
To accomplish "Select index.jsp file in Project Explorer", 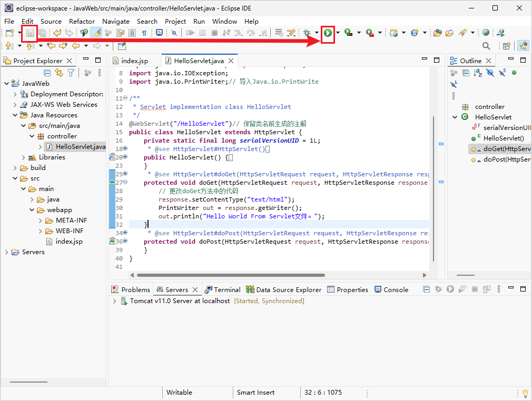I will click(x=69, y=242).
